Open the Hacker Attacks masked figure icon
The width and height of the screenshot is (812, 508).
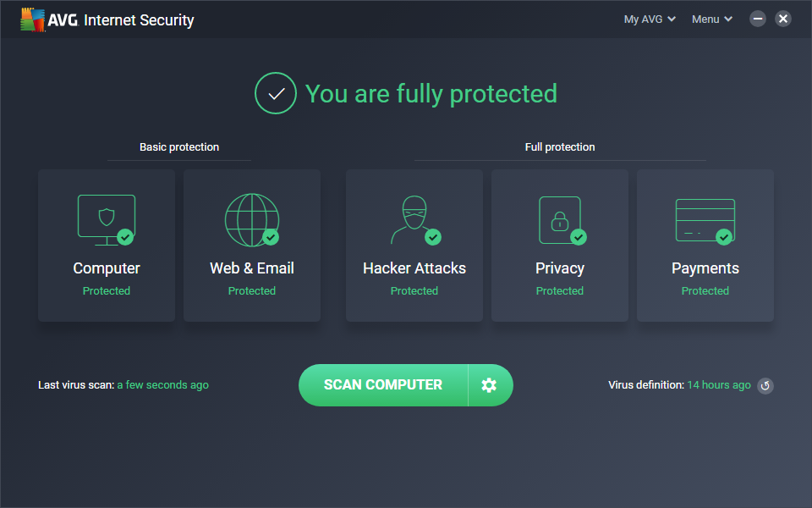pos(415,220)
